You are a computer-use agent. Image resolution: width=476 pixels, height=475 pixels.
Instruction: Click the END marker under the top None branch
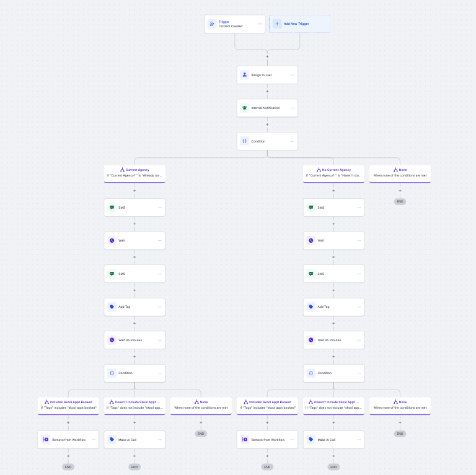click(x=400, y=202)
